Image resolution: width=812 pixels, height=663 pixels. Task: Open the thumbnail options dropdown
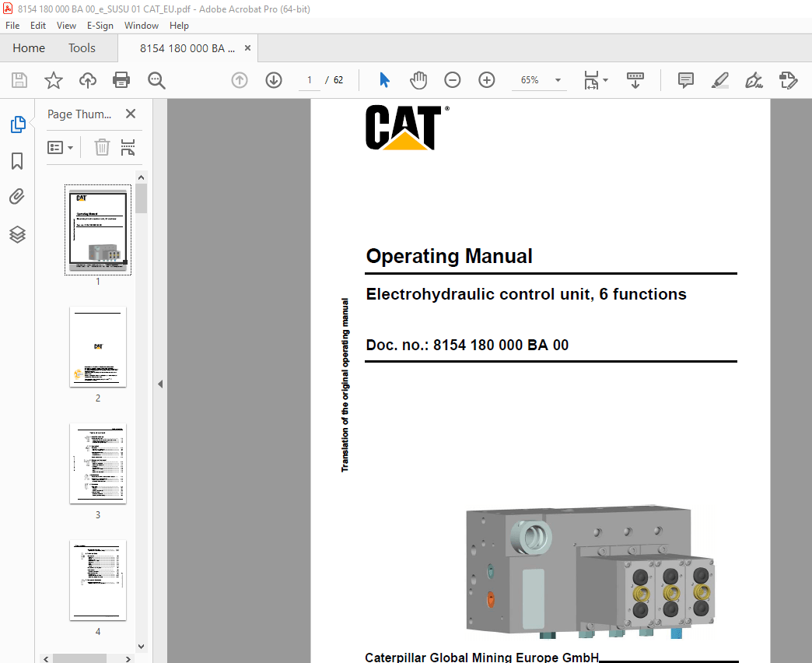(61, 147)
